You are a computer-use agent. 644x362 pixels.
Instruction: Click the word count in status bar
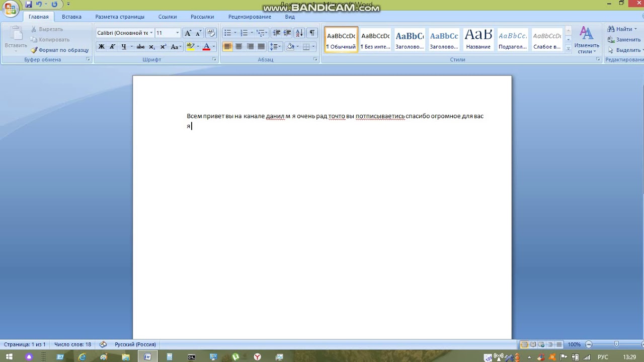pyautogui.click(x=73, y=344)
